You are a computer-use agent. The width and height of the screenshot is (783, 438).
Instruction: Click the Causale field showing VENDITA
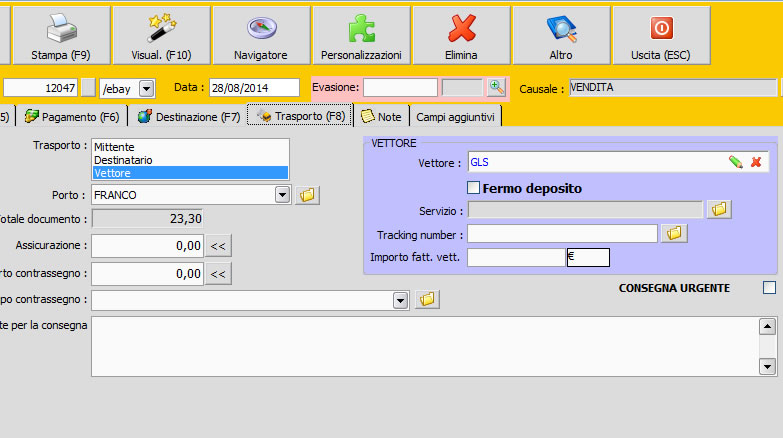point(673,87)
